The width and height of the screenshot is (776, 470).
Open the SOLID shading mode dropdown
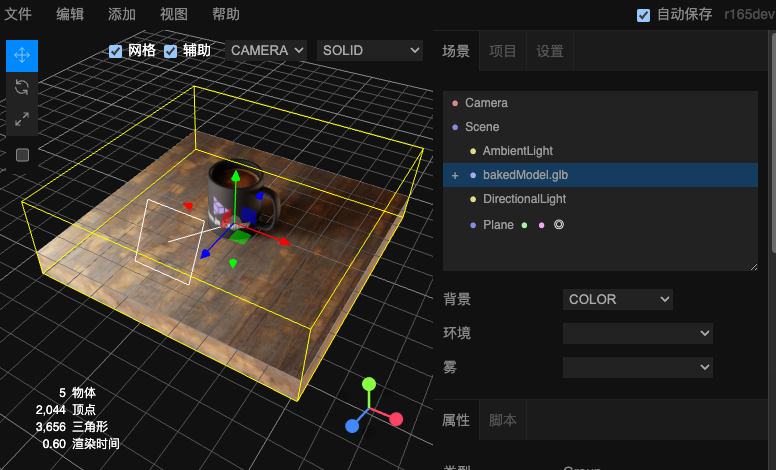[369, 50]
